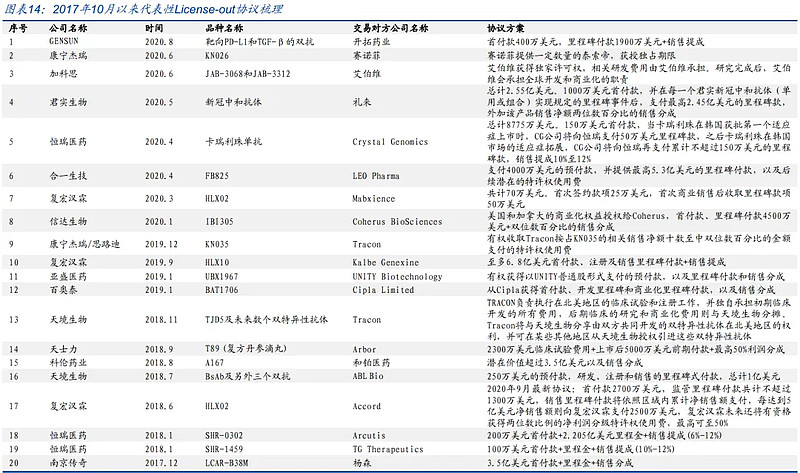Click date cell '2019.12'
The height and width of the screenshot is (473, 800).
pos(161,244)
